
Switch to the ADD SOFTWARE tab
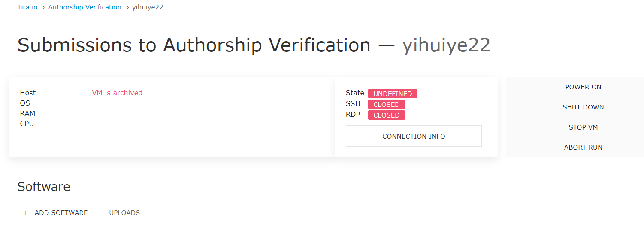click(x=55, y=213)
